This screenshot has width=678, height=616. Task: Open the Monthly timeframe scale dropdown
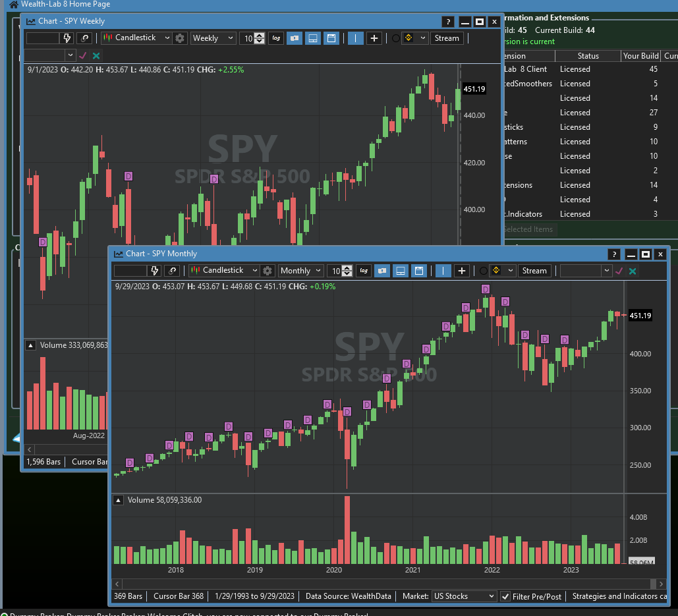[300, 271]
